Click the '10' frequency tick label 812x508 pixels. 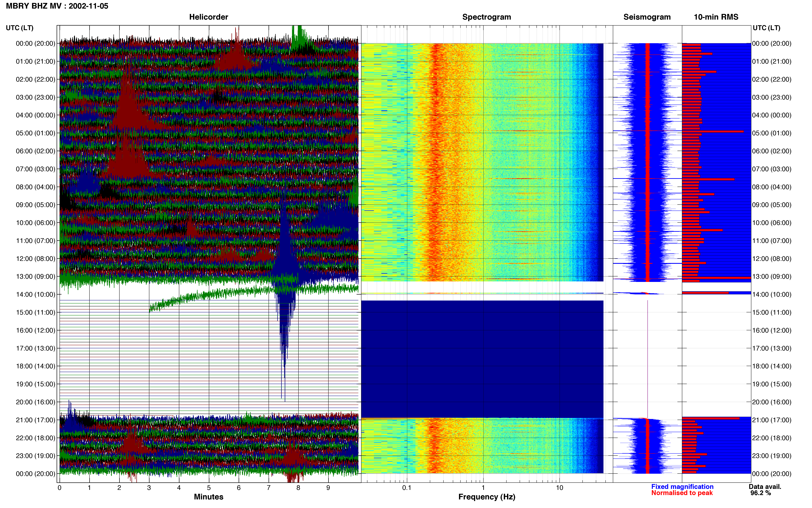click(x=559, y=487)
